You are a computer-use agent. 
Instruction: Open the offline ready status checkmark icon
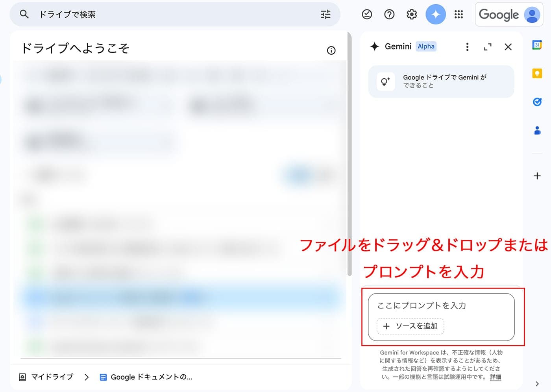367,15
